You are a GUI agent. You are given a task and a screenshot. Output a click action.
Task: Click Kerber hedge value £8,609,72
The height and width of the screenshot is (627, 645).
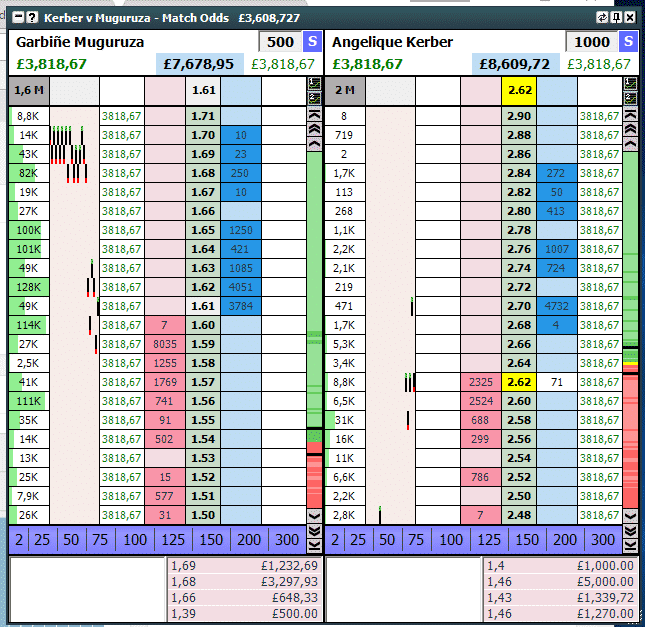tap(515, 64)
